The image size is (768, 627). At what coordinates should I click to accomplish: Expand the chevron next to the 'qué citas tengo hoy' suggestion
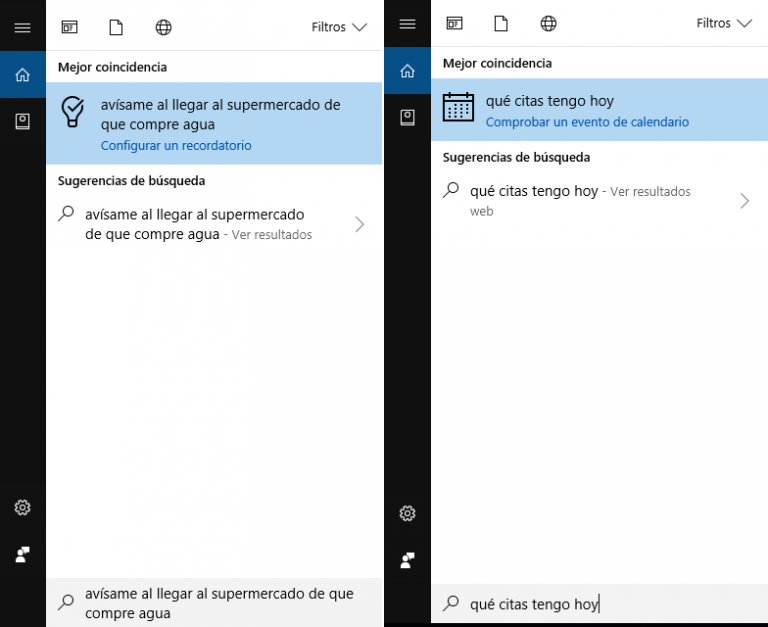click(744, 201)
